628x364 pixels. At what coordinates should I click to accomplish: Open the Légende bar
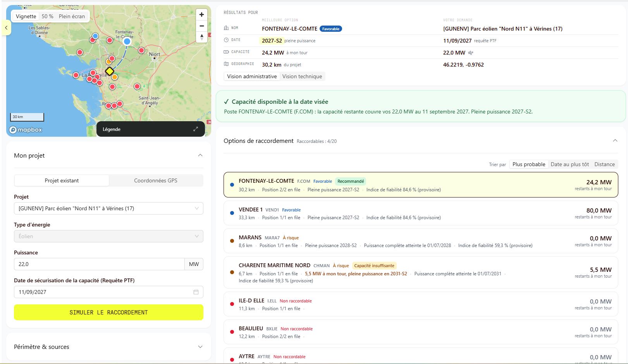point(151,129)
